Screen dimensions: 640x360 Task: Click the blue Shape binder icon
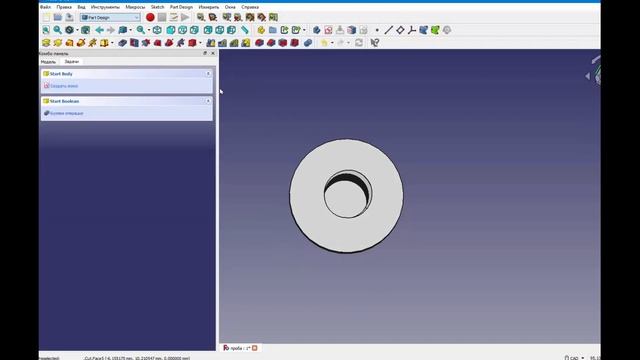(x=423, y=30)
